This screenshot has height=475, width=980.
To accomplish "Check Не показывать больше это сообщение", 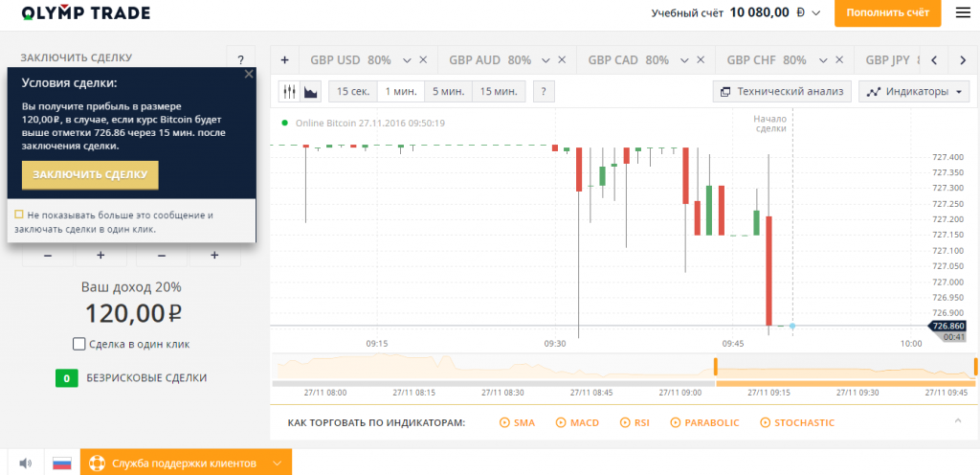I will click(19, 215).
